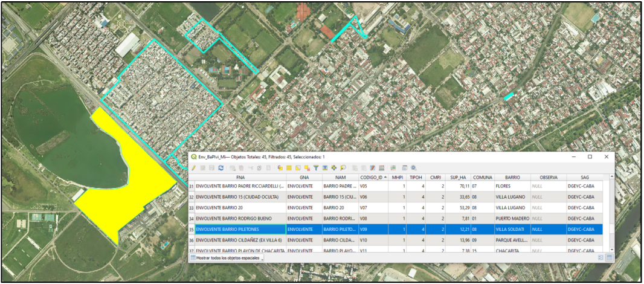
Task: Click the save edits floppy disk icon
Action: [x=211, y=168]
